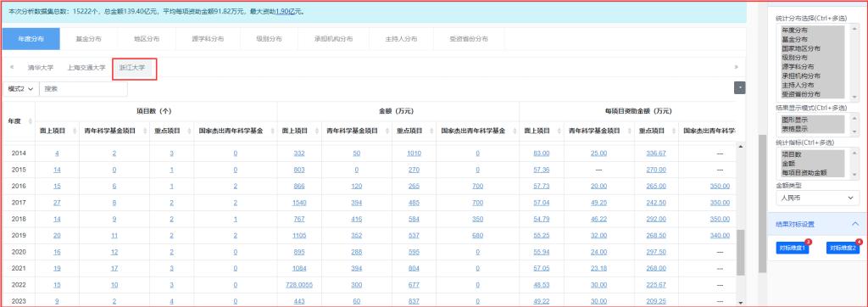This screenshot has width=868, height=307.
Task: Click the 209.25 value in 2023 row
Action: point(656,301)
